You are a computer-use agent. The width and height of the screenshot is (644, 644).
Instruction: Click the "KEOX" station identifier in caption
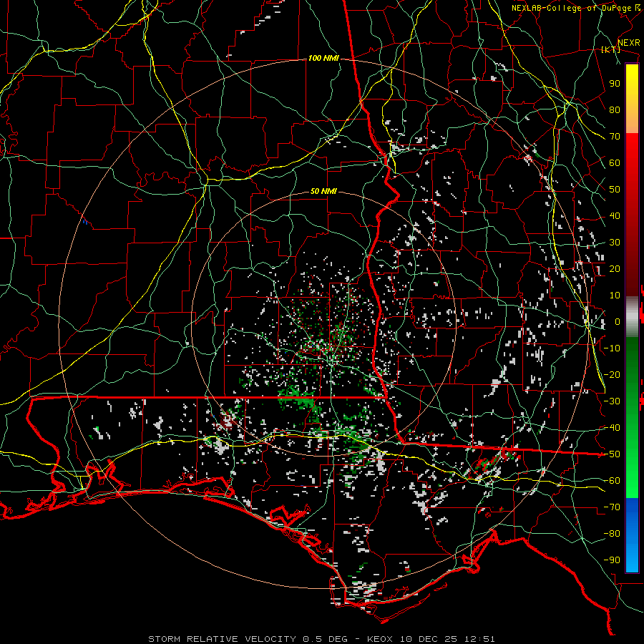(x=380, y=639)
